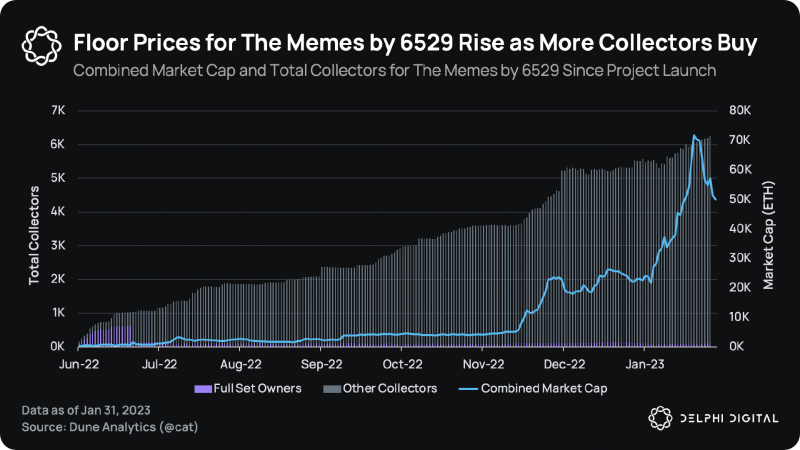This screenshot has height=450, width=800.
Task: Toggle the Combined Market Cap legend label
Action: (x=544, y=389)
